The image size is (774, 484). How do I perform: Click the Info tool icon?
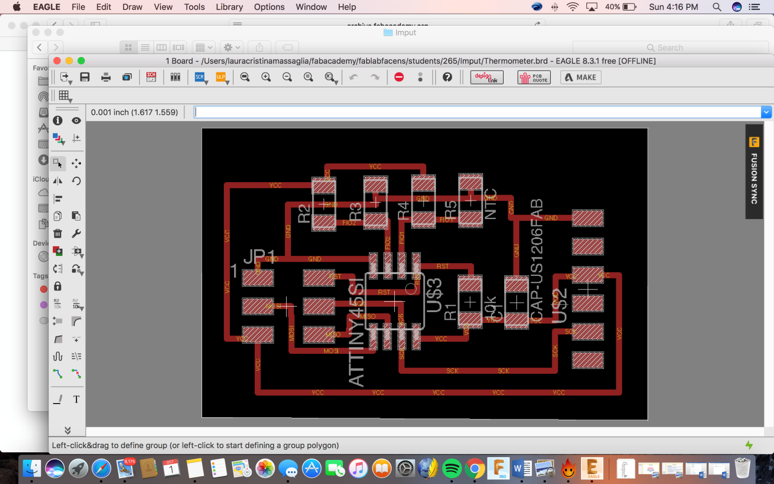tap(58, 120)
